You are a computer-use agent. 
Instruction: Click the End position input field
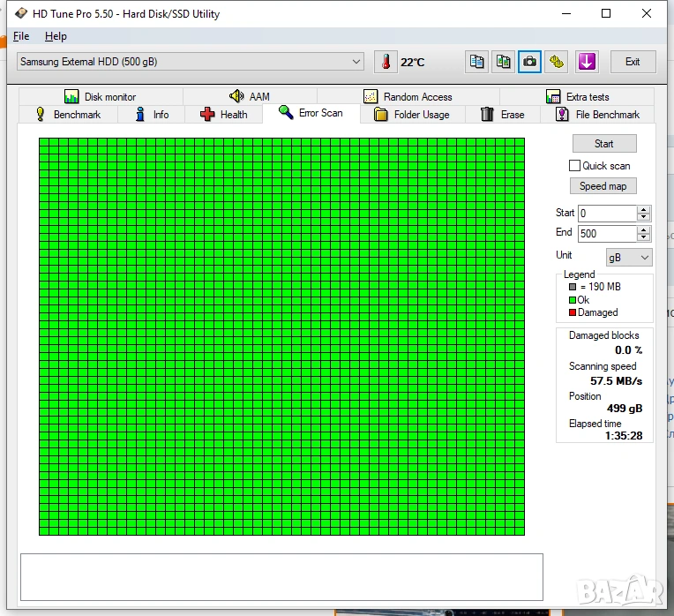607,234
